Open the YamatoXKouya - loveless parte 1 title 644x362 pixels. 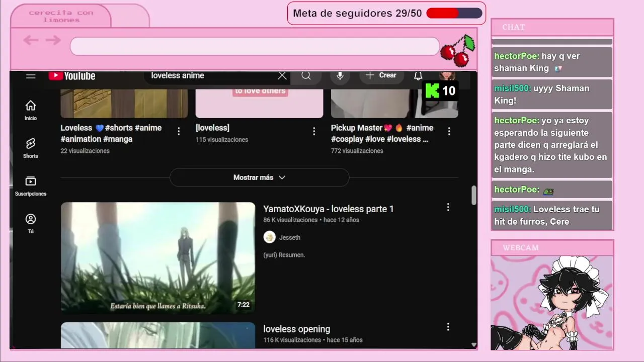pos(329,209)
